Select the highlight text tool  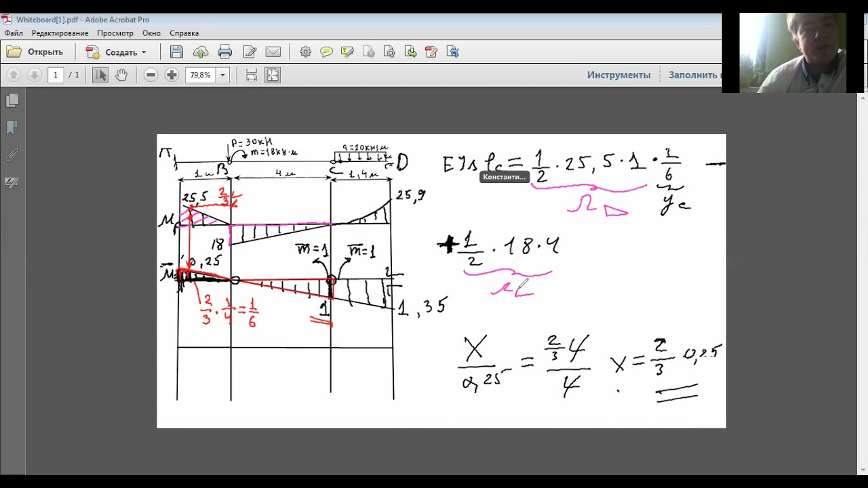348,52
